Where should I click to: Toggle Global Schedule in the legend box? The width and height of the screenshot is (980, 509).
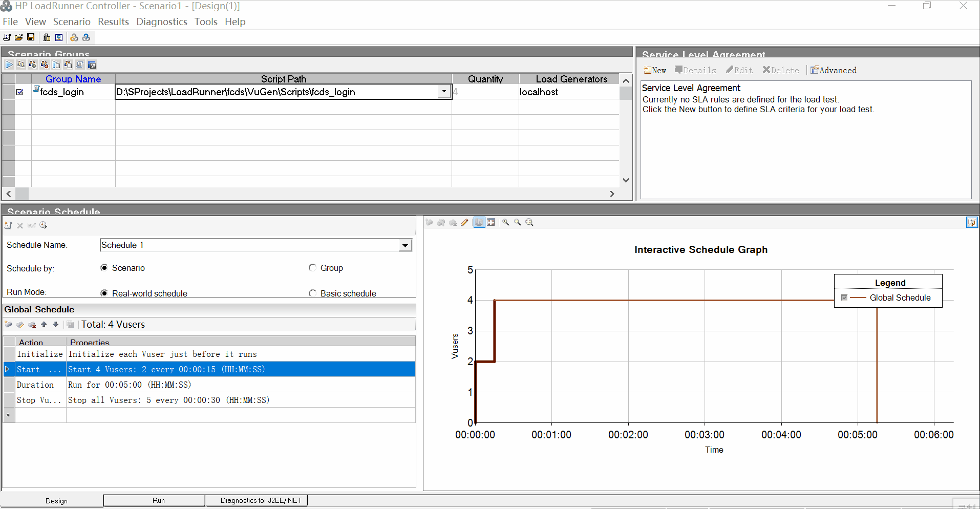[x=843, y=298]
